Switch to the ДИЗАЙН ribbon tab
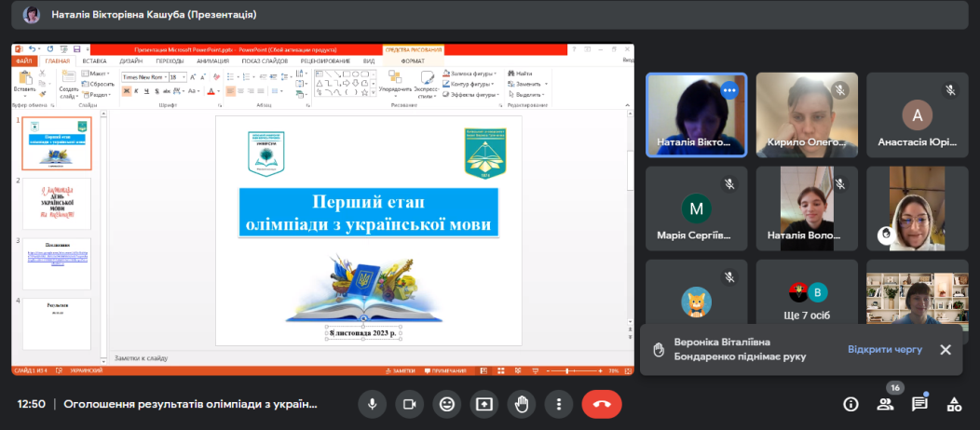 pos(130,61)
